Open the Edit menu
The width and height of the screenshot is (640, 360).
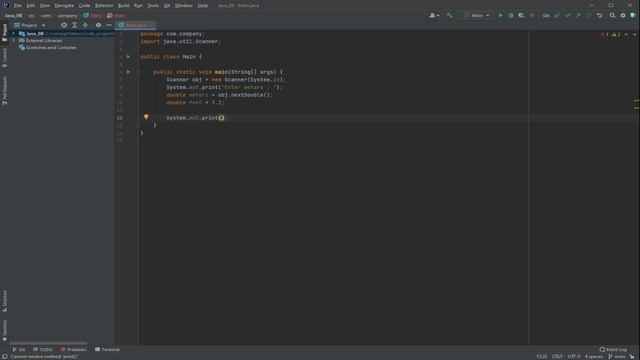pyautogui.click(x=31, y=6)
